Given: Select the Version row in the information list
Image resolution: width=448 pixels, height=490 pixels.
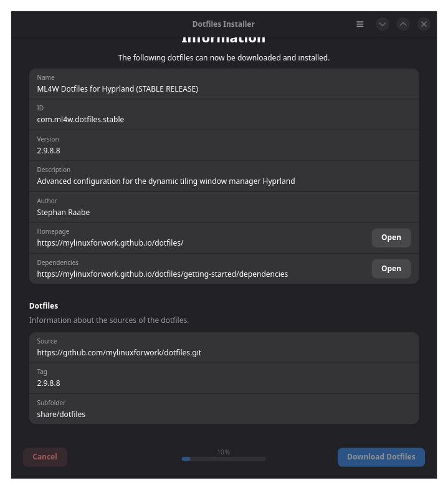Looking at the screenshot, I should pyautogui.click(x=224, y=145).
